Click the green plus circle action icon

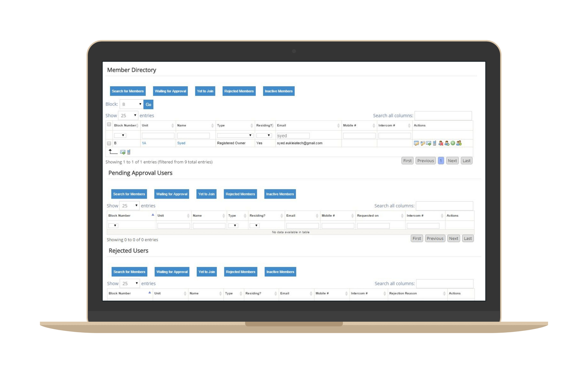(453, 143)
